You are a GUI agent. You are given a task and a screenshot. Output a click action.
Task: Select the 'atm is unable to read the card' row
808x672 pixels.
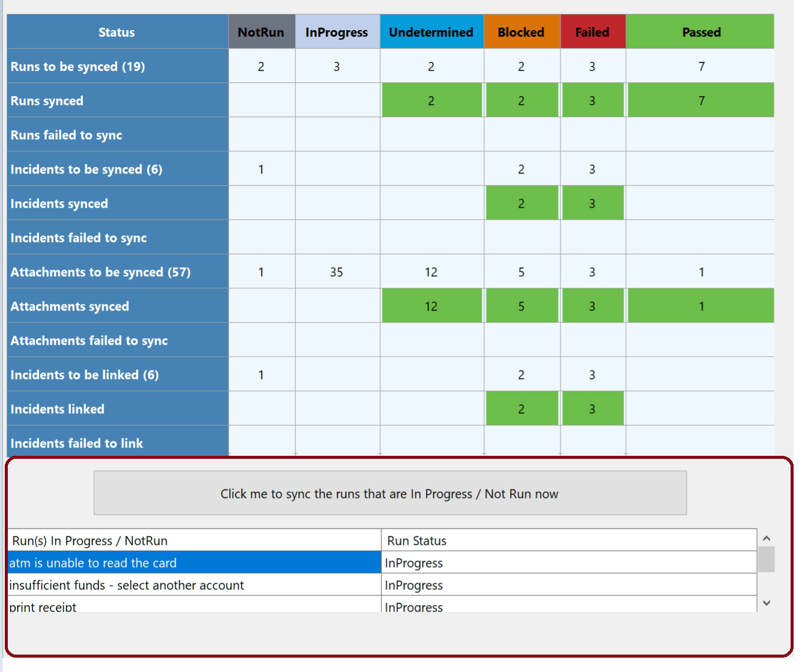click(x=194, y=563)
